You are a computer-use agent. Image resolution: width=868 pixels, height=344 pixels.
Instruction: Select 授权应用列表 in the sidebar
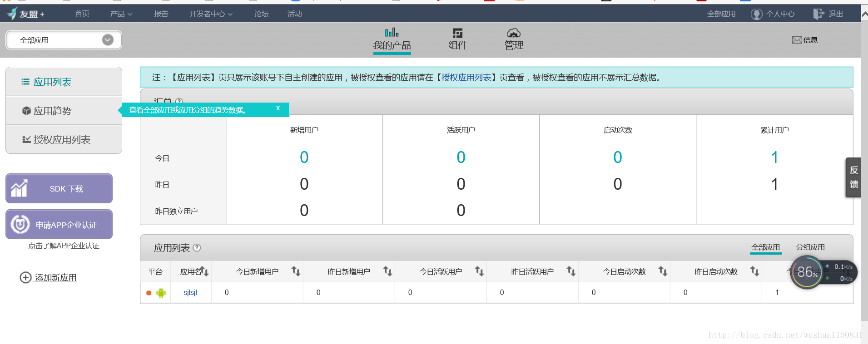(x=64, y=139)
